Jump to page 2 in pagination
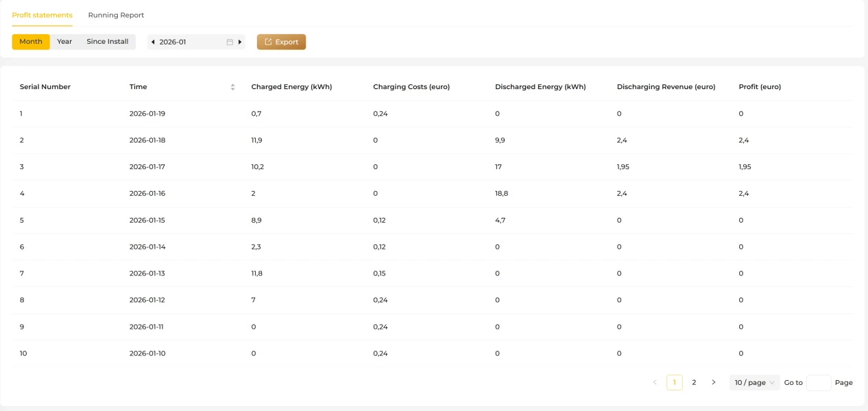This screenshot has height=411, width=868. click(694, 382)
